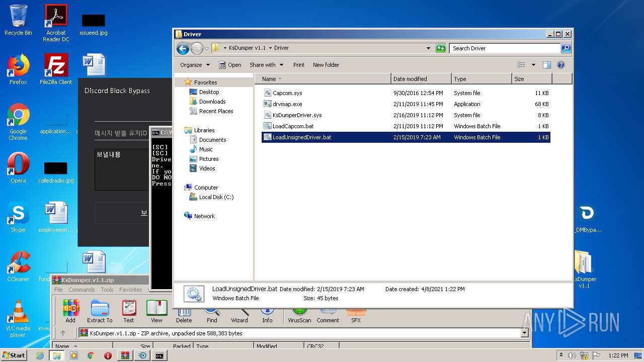Click the KsDumper v1.1 breadcrumb
This screenshot has width=644, height=362.
(247, 48)
